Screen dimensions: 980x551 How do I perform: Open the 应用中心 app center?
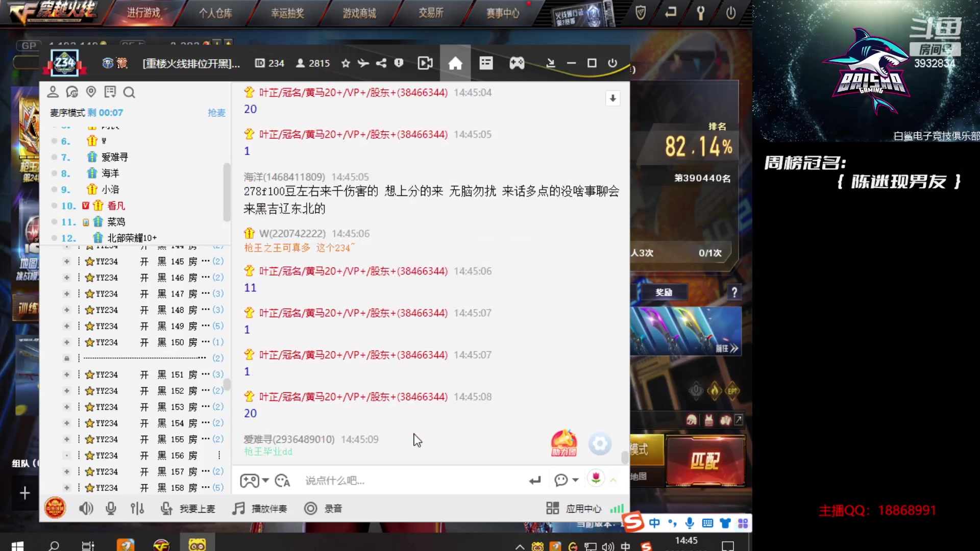(574, 509)
